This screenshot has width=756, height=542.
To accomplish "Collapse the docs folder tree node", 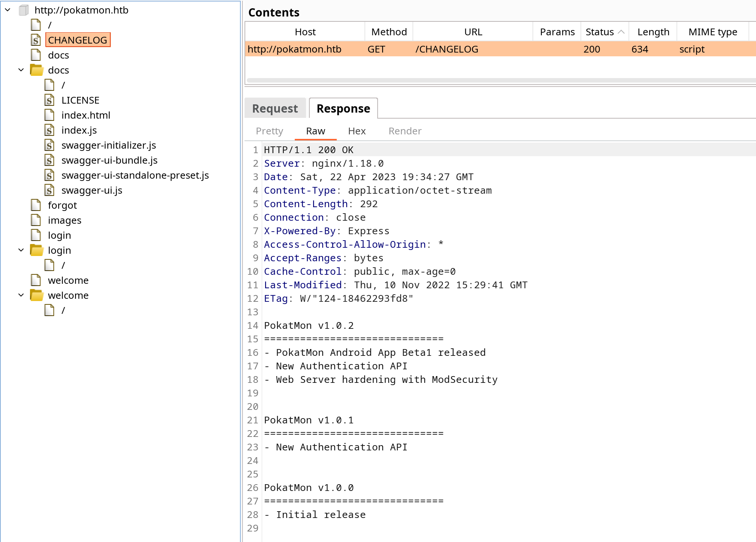I will pos(21,70).
